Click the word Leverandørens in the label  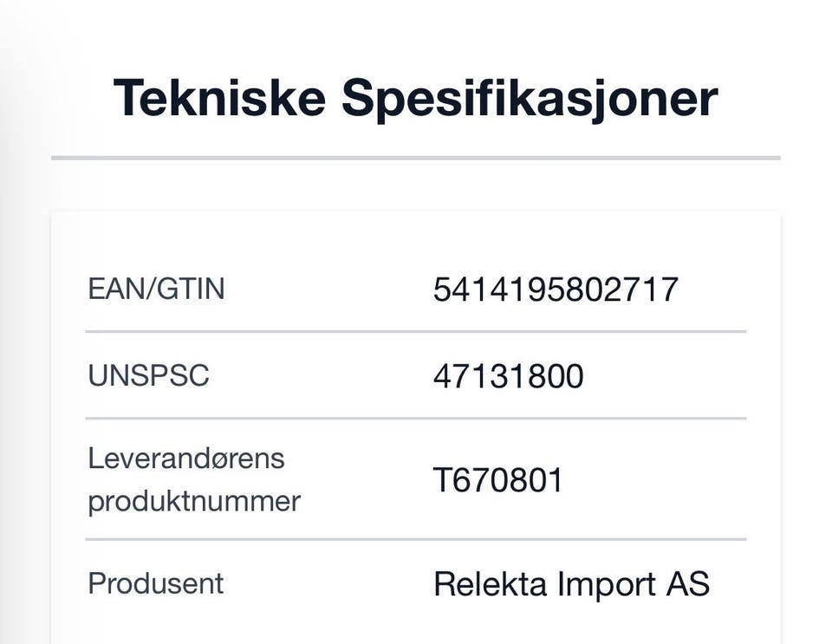click(186, 458)
